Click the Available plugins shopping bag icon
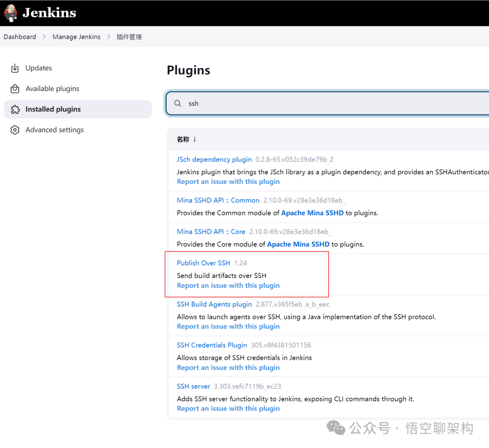489x448 pixels. tap(15, 89)
